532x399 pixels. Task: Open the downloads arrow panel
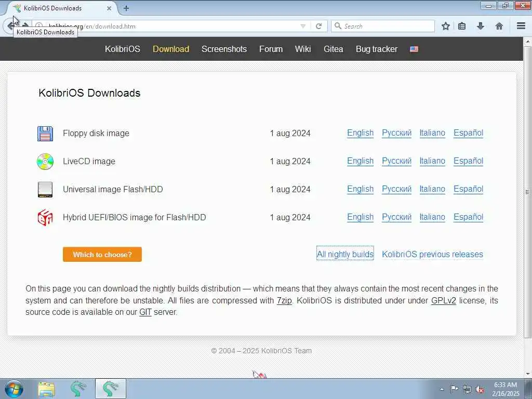481,26
